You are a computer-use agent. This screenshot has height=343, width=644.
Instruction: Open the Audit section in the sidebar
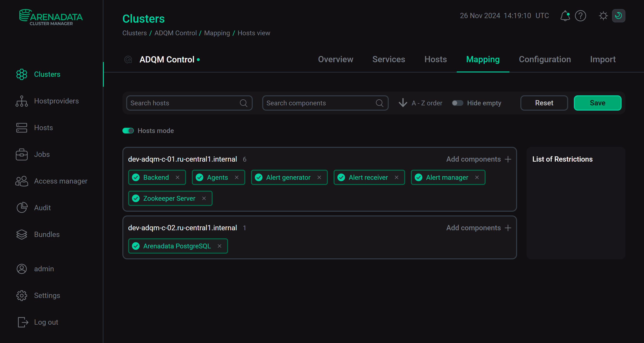(42, 208)
